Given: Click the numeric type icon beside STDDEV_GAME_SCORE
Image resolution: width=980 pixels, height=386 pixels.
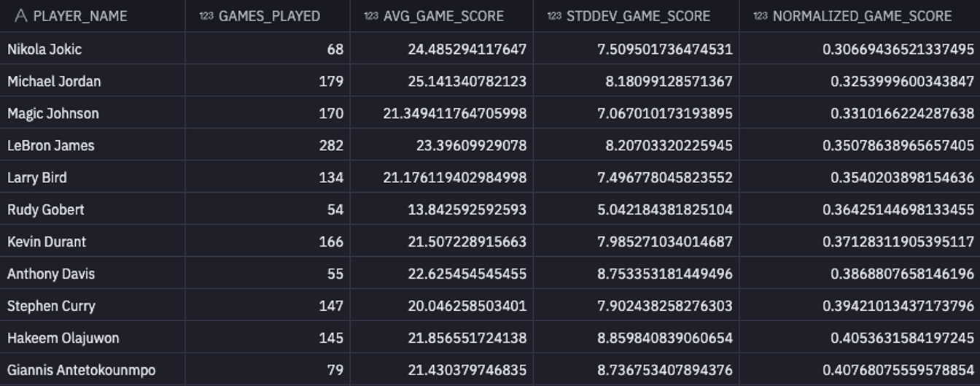Looking at the screenshot, I should (x=554, y=16).
